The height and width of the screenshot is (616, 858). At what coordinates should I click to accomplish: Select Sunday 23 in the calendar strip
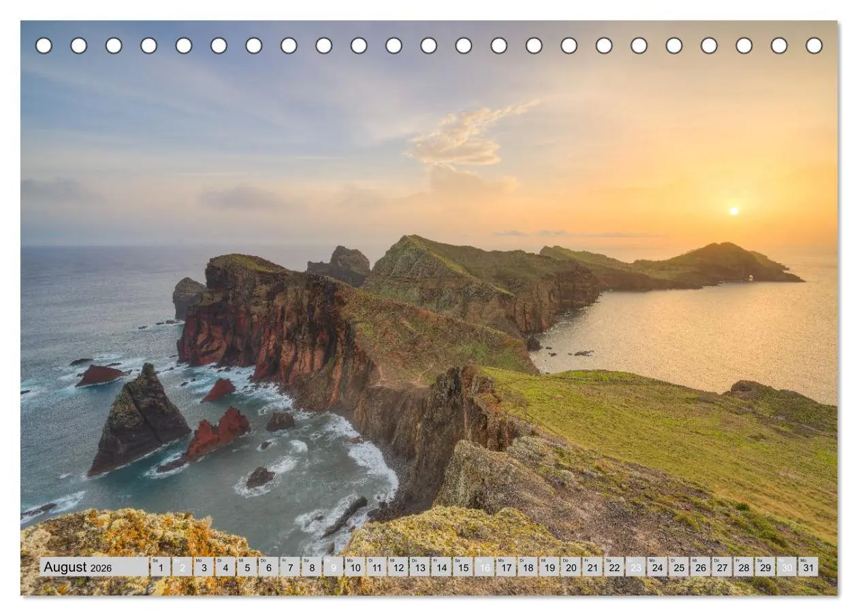[636, 567]
